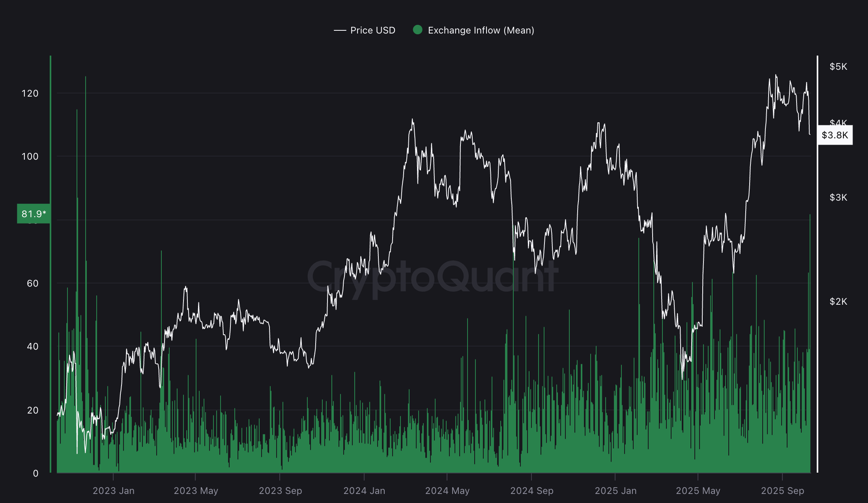Click the green Exchange Inflow legend dot

(x=417, y=30)
